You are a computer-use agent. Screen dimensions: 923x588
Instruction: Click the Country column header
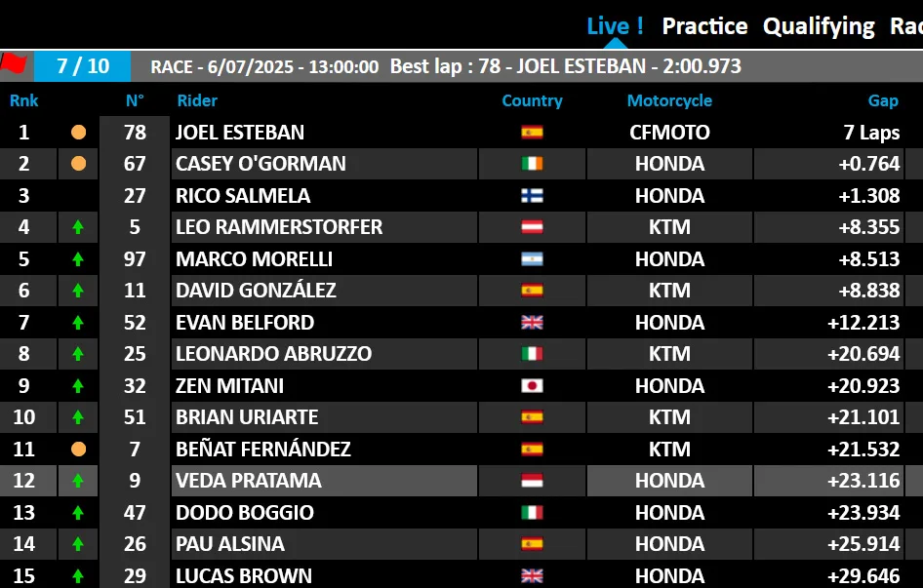532,100
